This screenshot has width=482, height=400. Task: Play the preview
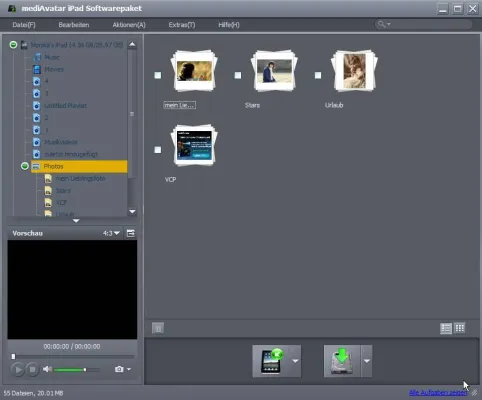[x=18, y=369]
